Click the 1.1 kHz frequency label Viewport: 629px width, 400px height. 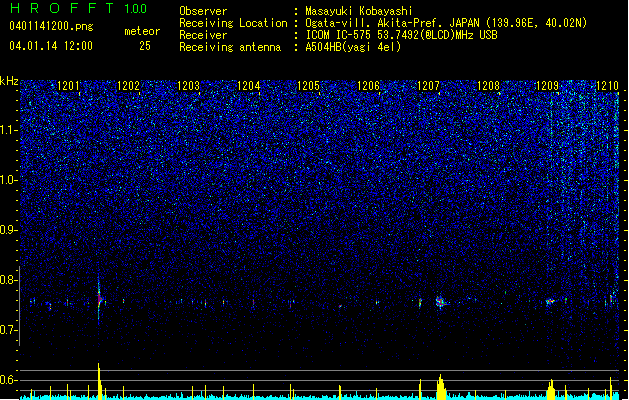coord(8,130)
